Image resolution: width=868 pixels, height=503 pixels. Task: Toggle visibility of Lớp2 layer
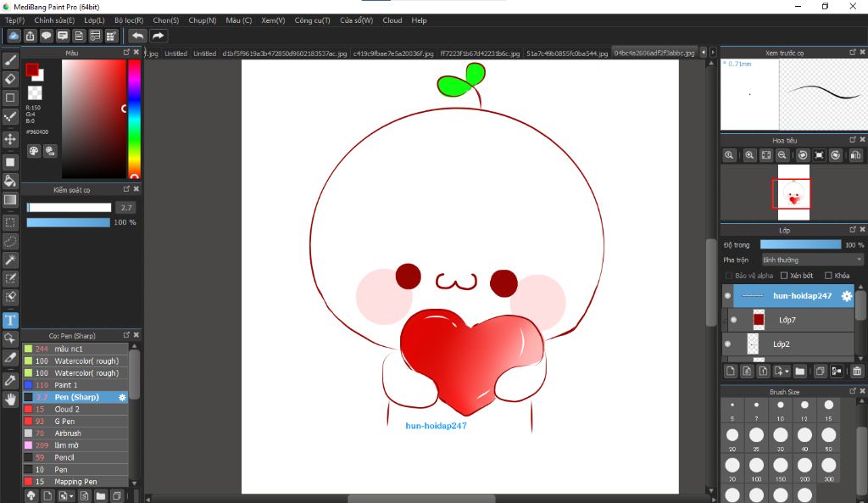click(x=727, y=344)
